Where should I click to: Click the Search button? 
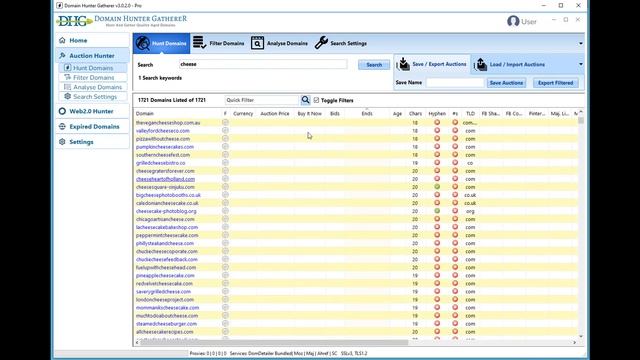coord(374,65)
